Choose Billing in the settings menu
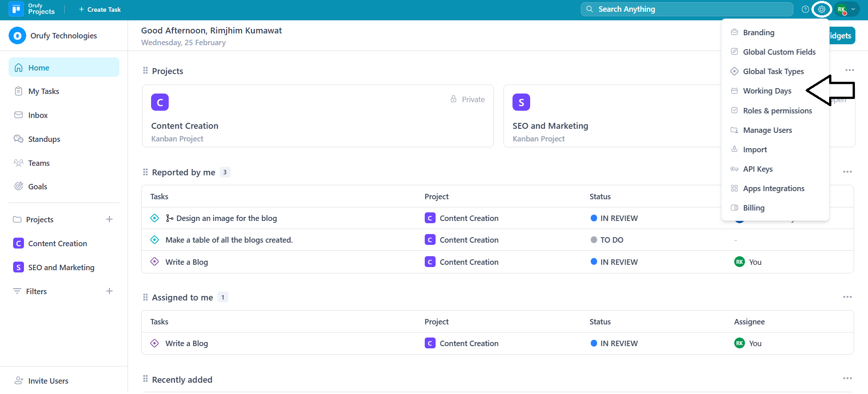The height and width of the screenshot is (394, 868). tap(754, 208)
